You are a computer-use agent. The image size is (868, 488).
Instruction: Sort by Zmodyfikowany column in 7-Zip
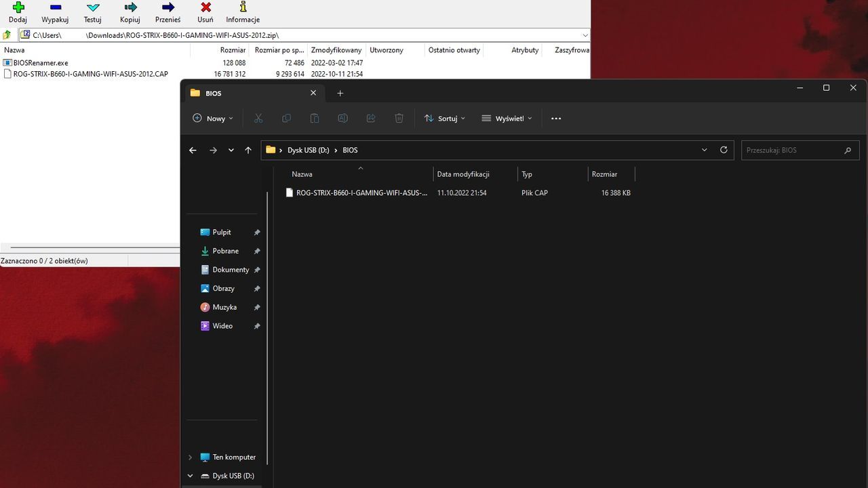(x=336, y=50)
